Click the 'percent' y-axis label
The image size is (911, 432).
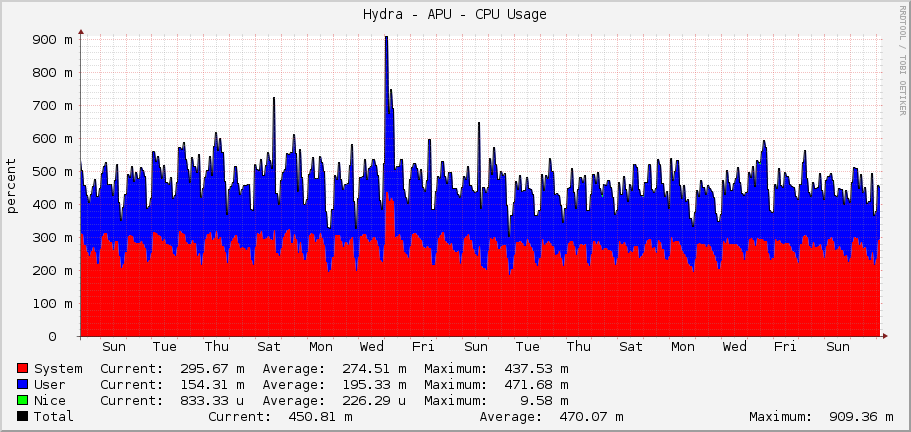tap(12, 185)
